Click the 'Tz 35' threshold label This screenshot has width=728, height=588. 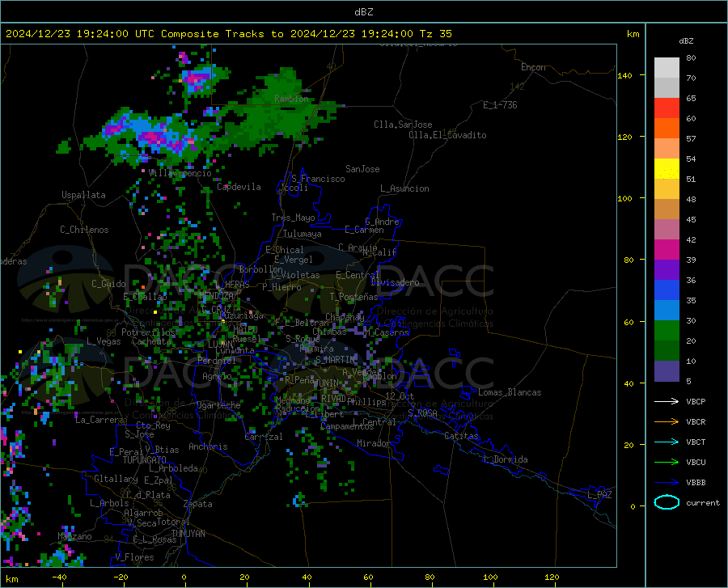[x=435, y=34]
